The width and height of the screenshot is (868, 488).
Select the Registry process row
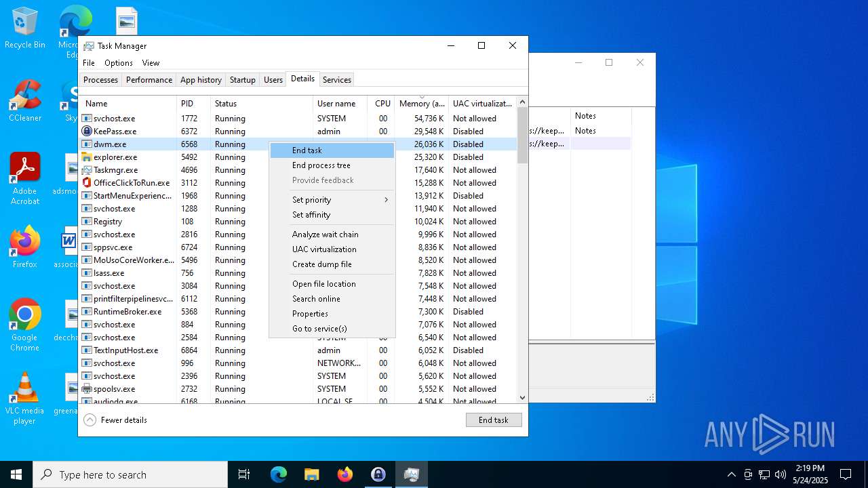click(298, 221)
